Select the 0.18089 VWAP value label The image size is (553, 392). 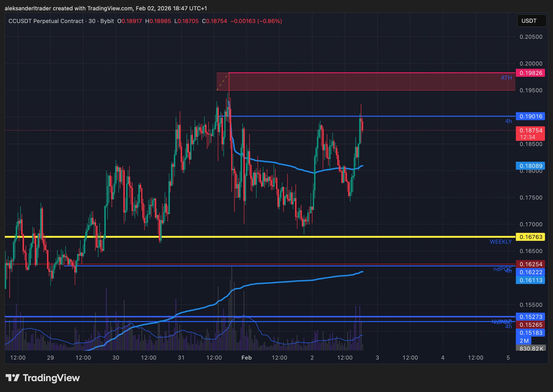coord(530,166)
